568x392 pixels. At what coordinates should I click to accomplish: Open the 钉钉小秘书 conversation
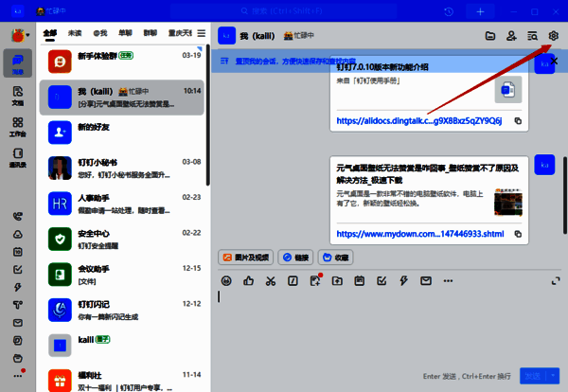[123, 168]
